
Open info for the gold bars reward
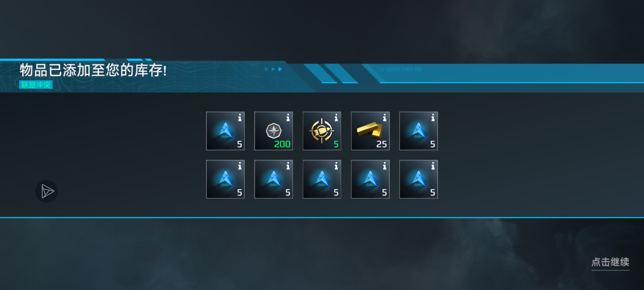[384, 118]
